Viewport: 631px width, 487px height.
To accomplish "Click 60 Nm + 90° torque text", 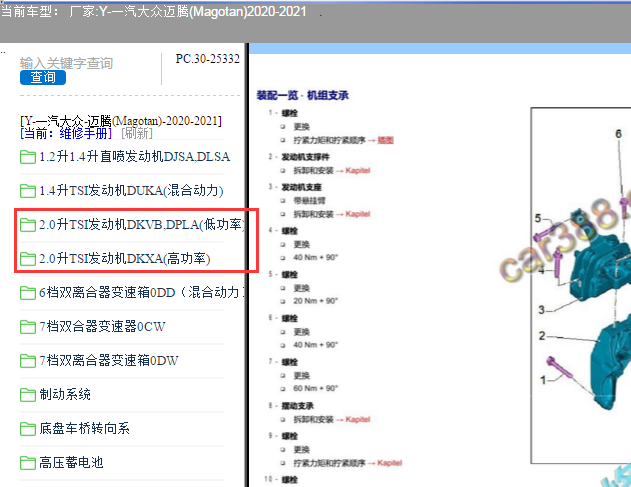I will pos(316,388).
